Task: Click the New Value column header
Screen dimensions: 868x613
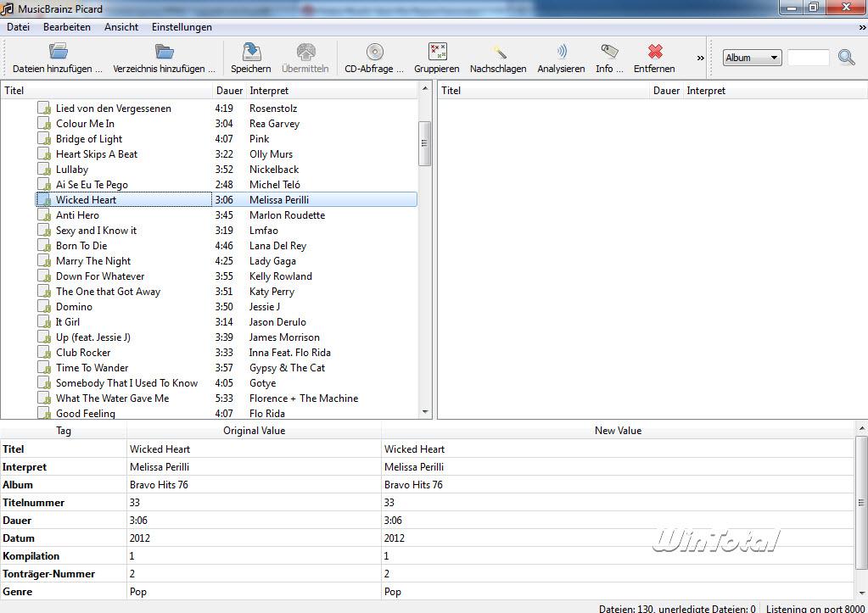Action: tap(618, 431)
